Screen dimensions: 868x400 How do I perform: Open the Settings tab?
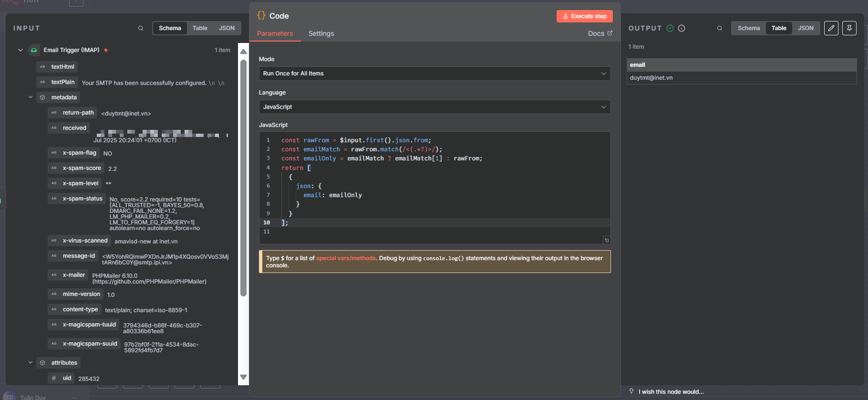[321, 33]
